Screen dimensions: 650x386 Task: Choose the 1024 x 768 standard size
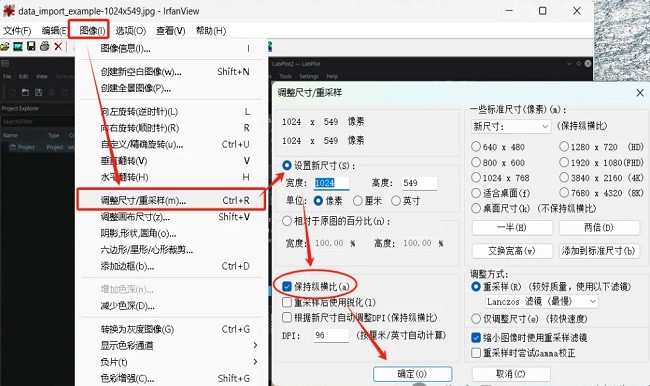pyautogui.click(x=476, y=177)
